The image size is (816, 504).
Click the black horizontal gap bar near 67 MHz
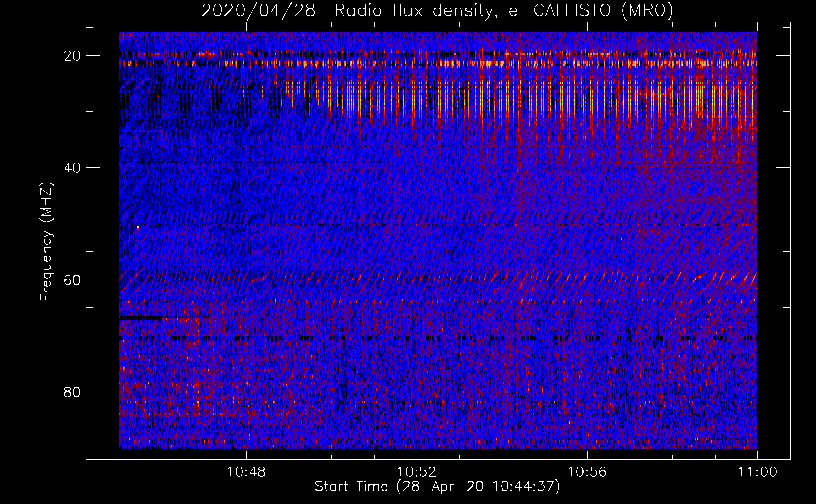click(141, 318)
